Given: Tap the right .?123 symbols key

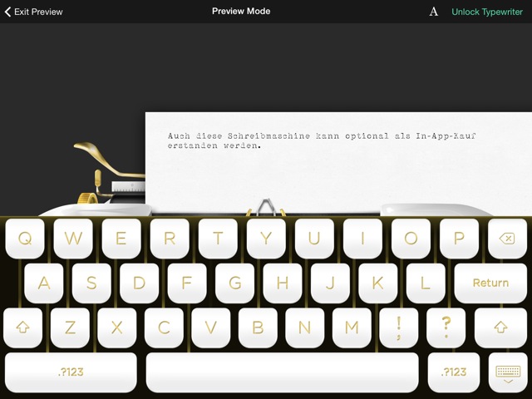Looking at the screenshot, I should 454,372.
